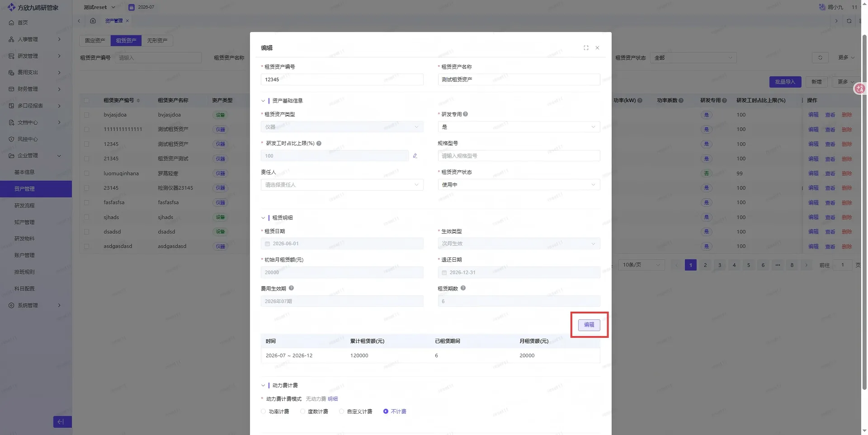Viewport: 868px width, 435px height.
Task: Close the edit dialog with the X icon
Action: click(x=597, y=48)
